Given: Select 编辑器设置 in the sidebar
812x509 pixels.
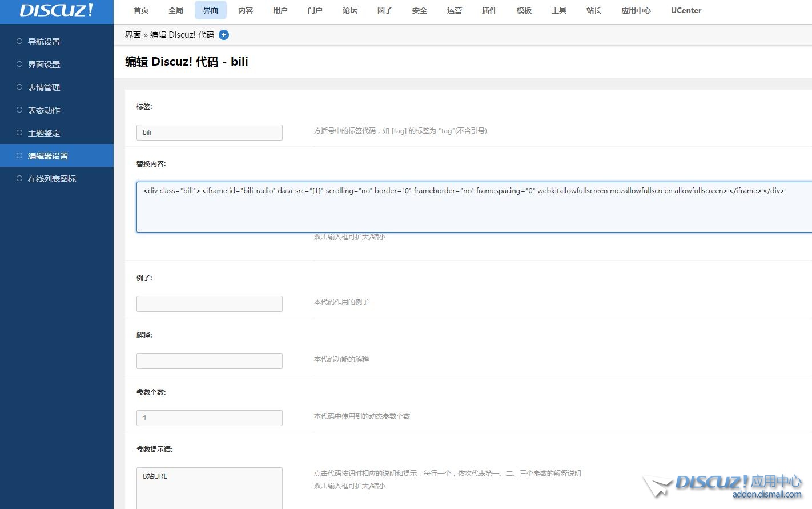Looking at the screenshot, I should pos(48,155).
